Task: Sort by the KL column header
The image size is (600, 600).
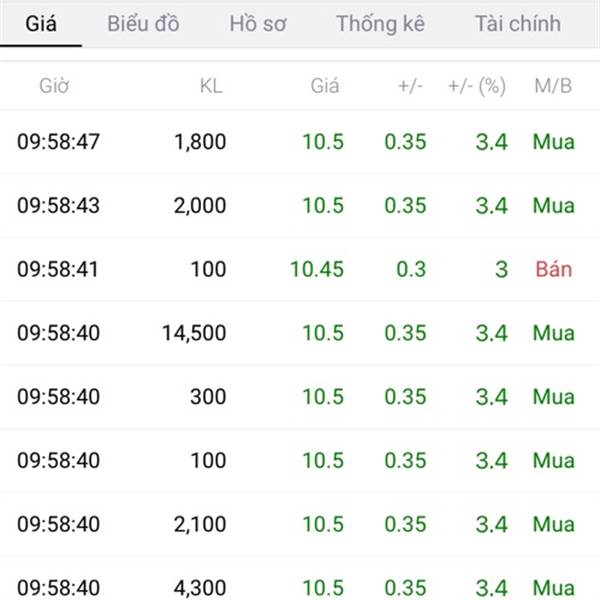Action: (211, 86)
